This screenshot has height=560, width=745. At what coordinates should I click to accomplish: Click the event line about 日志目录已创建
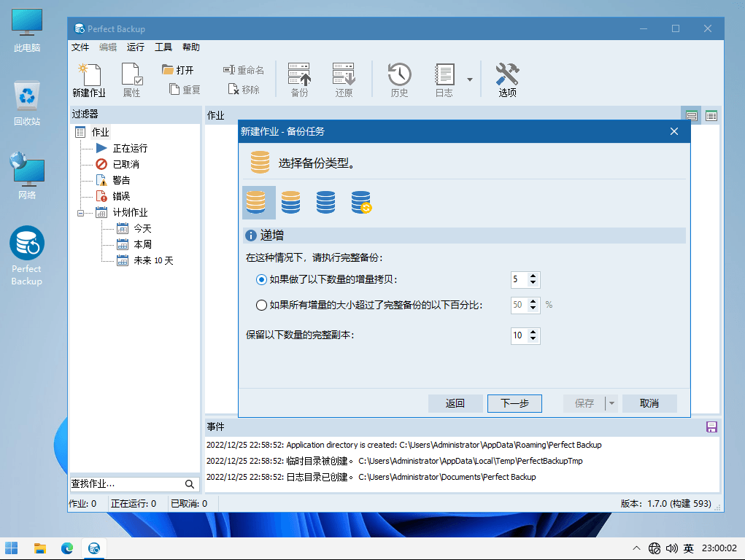coord(371,477)
